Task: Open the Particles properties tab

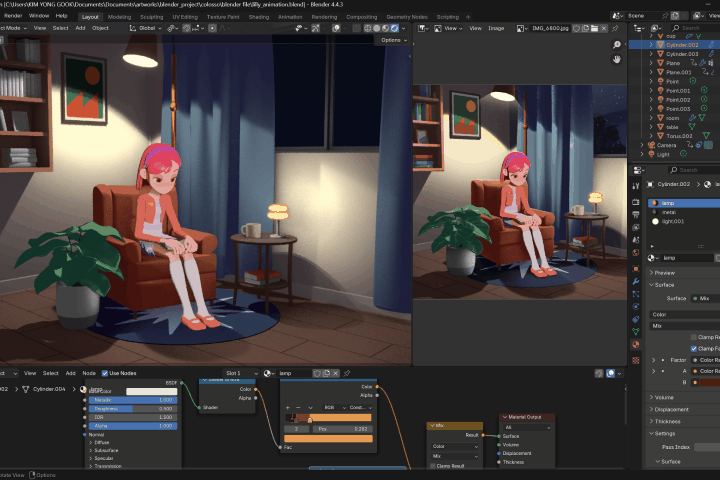Action: click(636, 294)
